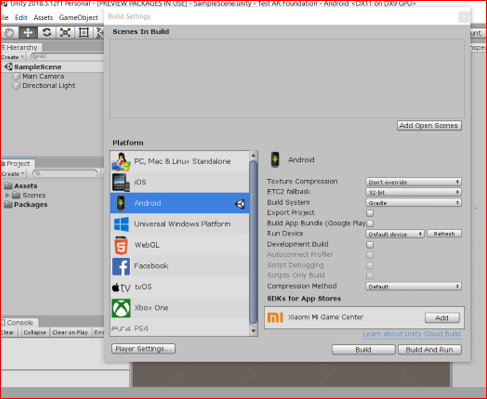Add Xiaomi Mi Game Center SDK

(x=442, y=318)
